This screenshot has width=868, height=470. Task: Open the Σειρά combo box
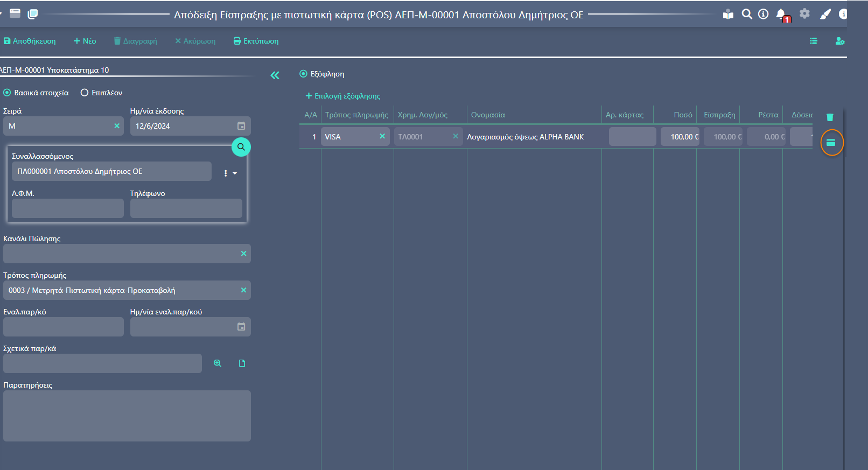pyautogui.click(x=64, y=126)
